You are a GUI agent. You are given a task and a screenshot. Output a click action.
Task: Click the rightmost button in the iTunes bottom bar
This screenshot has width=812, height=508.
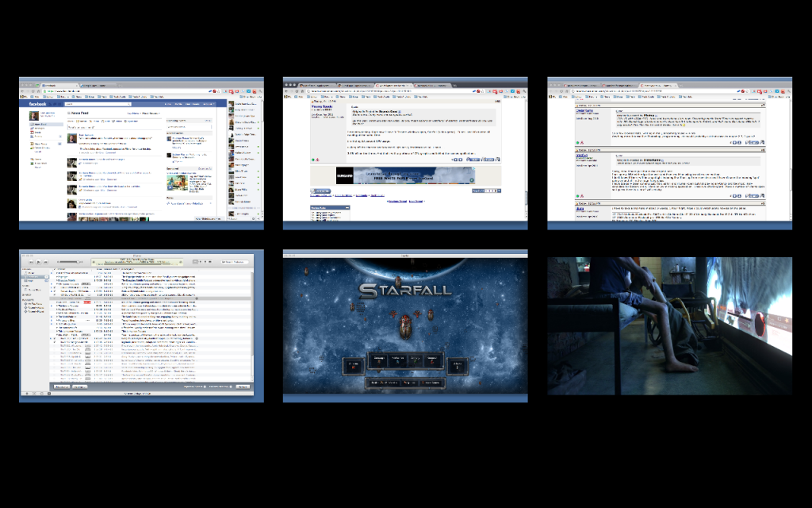[243, 387]
